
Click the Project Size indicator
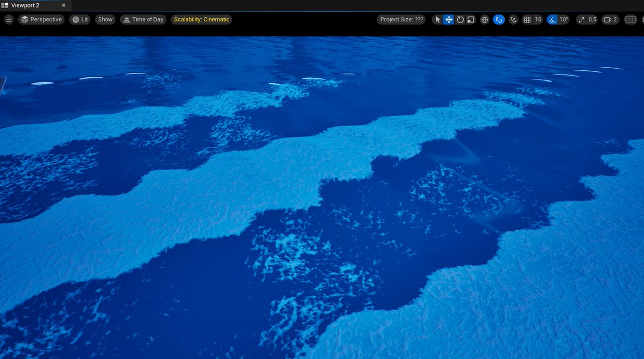pos(401,19)
